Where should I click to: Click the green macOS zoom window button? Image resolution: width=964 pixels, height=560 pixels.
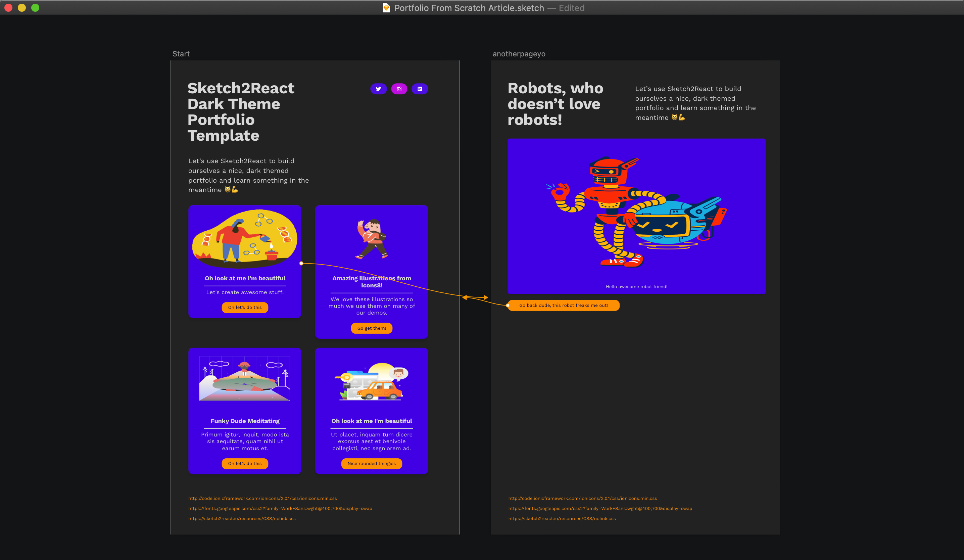[x=35, y=8]
